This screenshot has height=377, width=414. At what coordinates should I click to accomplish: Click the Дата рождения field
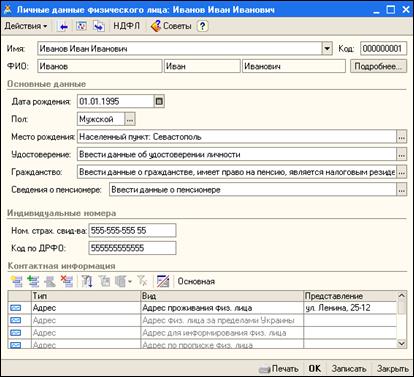115,101
